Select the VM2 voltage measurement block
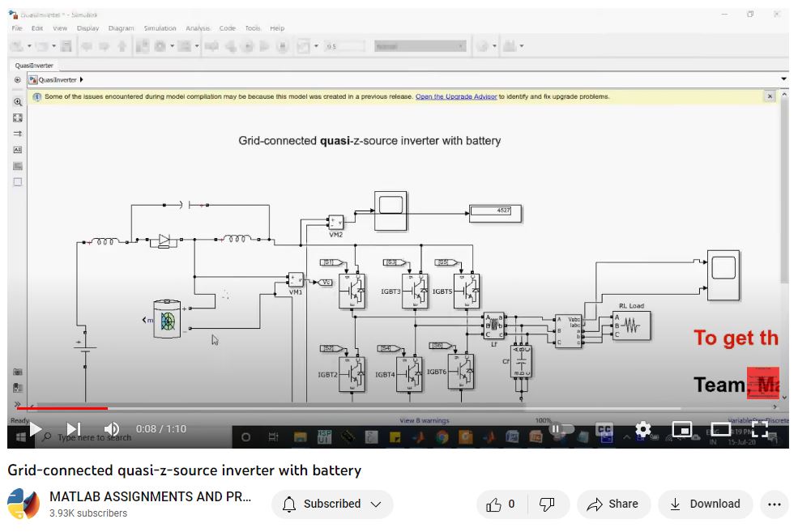 point(336,222)
